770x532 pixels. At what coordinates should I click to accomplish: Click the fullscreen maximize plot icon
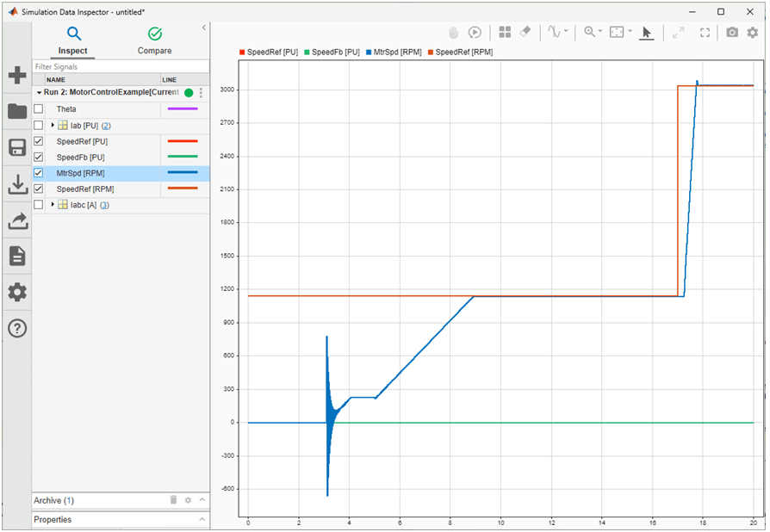pos(705,32)
